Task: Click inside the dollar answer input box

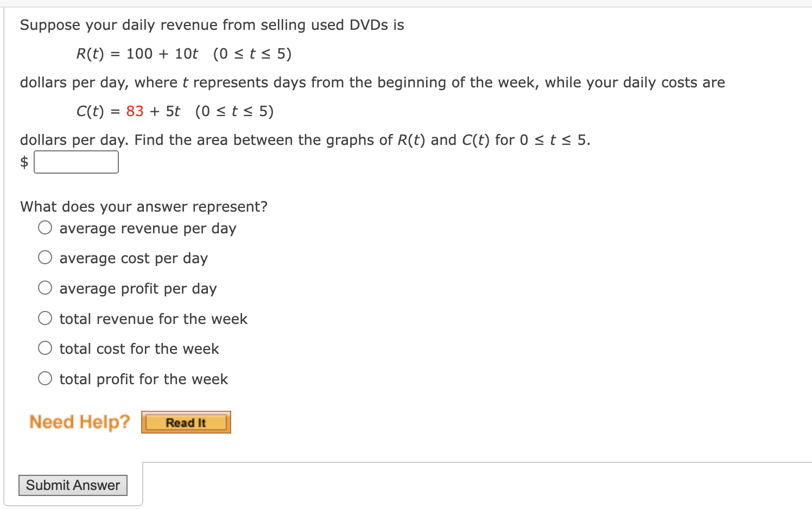Action: tap(76, 162)
